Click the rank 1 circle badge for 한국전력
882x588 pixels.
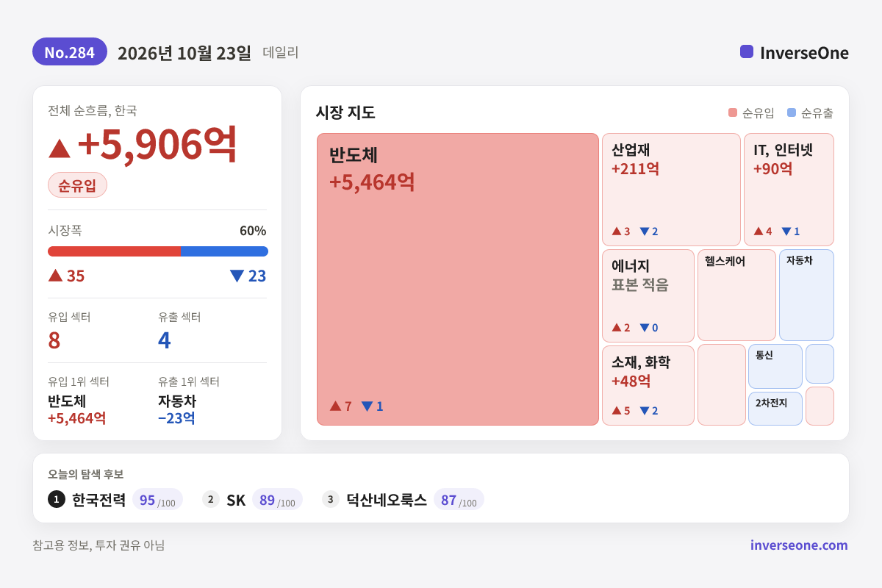point(57,499)
